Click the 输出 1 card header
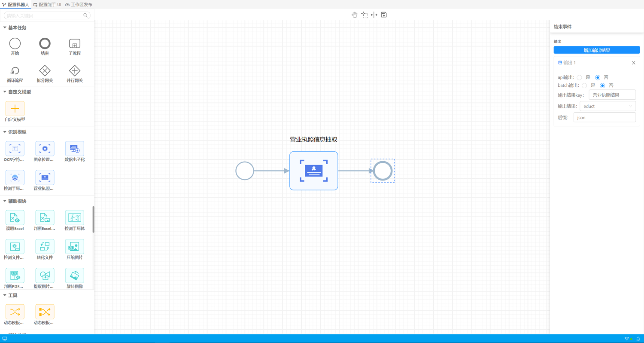This screenshot has height=343, width=644. coord(597,63)
